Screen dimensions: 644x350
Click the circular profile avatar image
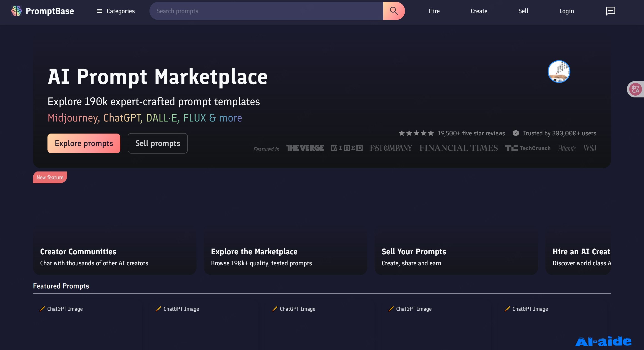[559, 72]
